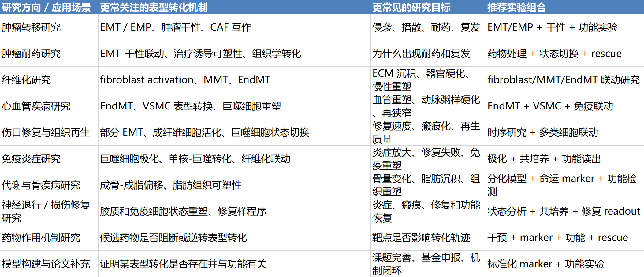Click the 伤口修复与组织再生 row label

pos(46,132)
